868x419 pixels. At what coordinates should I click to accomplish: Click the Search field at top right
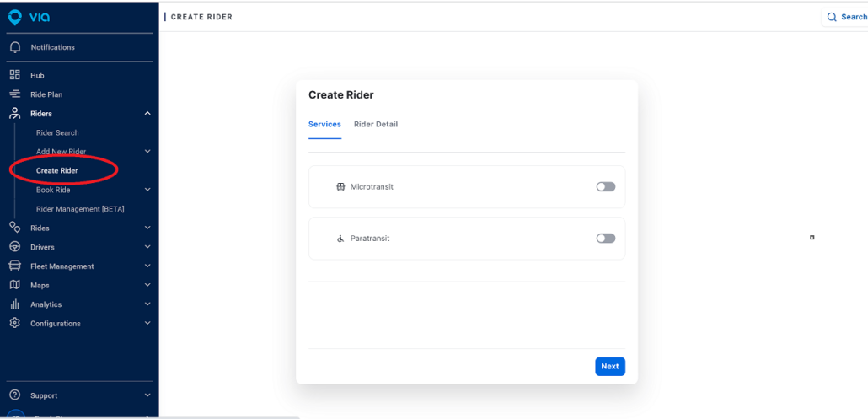[844, 17]
